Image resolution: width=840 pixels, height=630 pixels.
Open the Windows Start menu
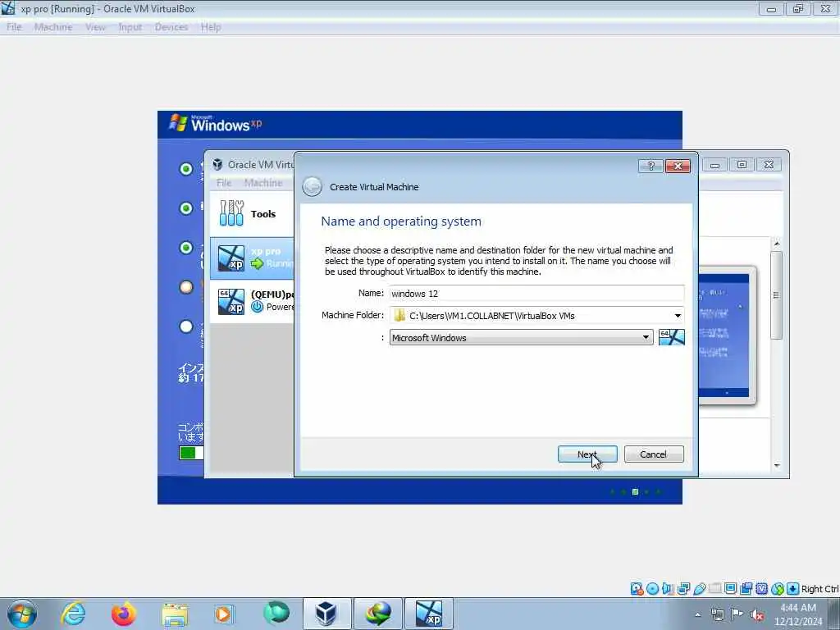[x=22, y=614]
